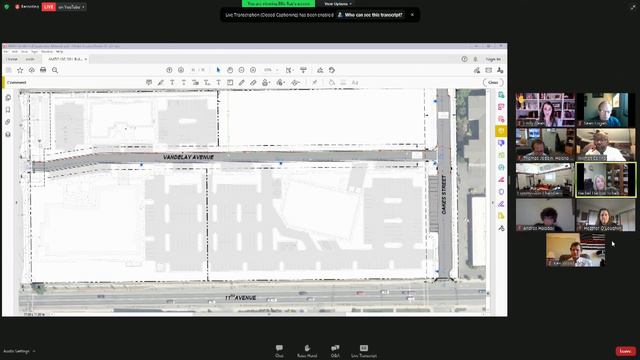Switch to the Home tab in Acrobat
The height and width of the screenshot is (360, 640).
12,59
